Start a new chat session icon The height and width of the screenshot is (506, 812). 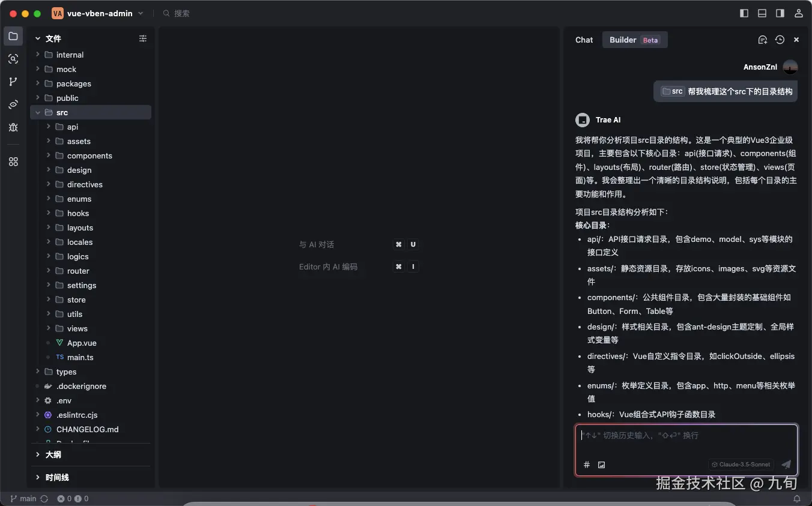(763, 40)
